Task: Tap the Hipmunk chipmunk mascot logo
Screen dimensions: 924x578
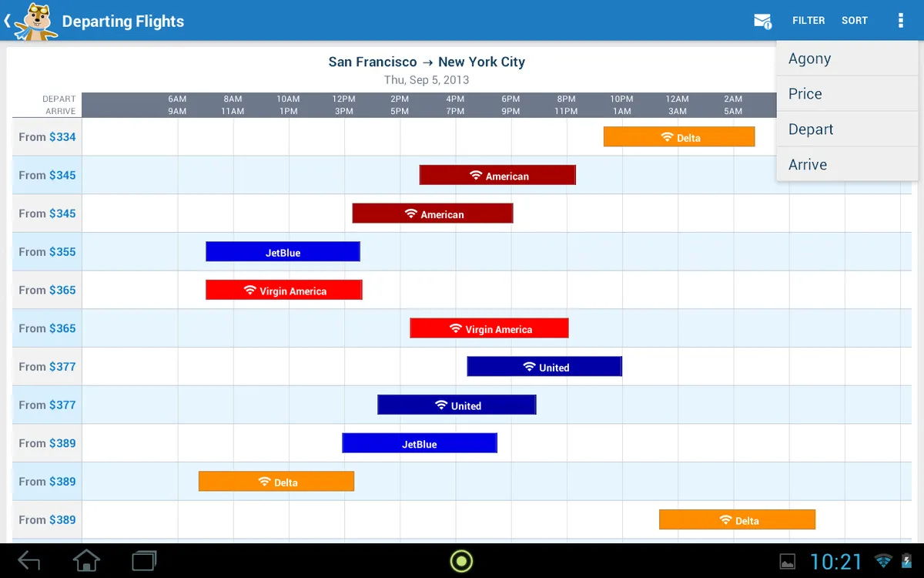Action: pos(35,21)
